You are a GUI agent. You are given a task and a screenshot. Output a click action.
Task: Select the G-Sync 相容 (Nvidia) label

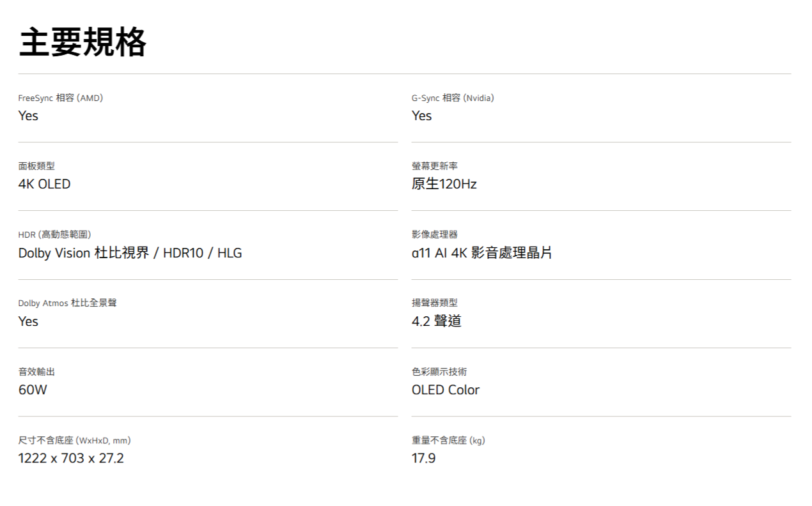click(x=453, y=98)
